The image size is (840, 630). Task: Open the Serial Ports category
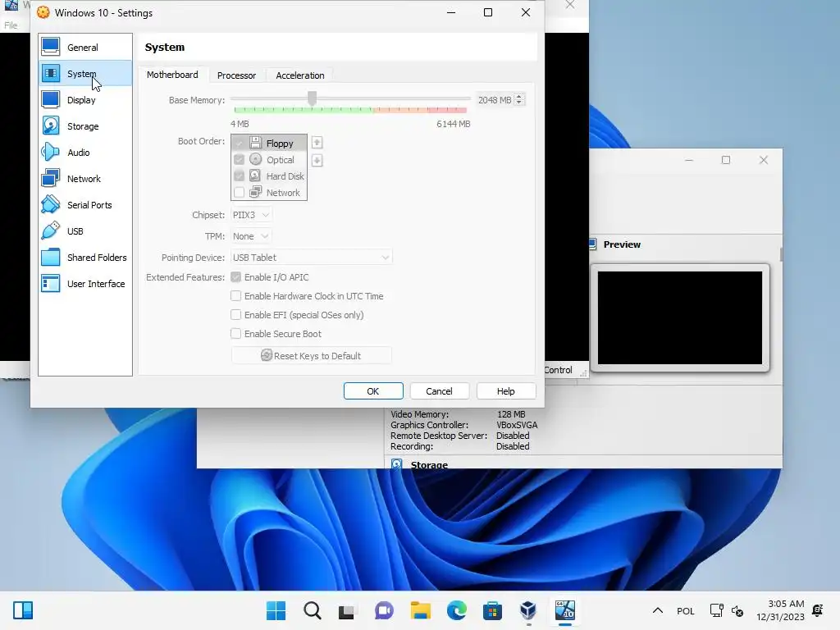tap(85, 204)
